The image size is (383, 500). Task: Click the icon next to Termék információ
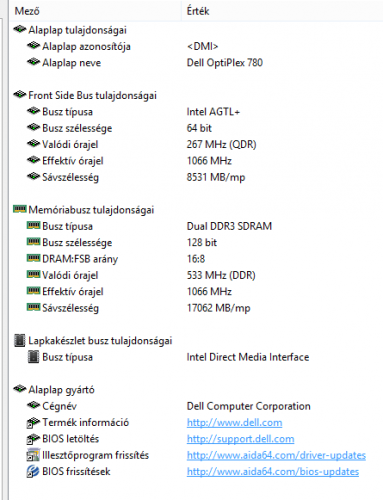pos(33,422)
